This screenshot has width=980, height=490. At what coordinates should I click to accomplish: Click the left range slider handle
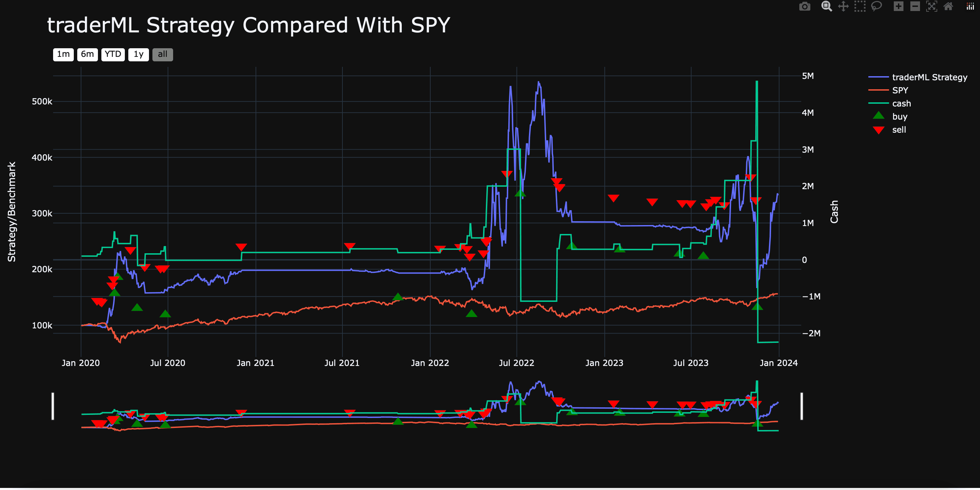(x=53, y=406)
